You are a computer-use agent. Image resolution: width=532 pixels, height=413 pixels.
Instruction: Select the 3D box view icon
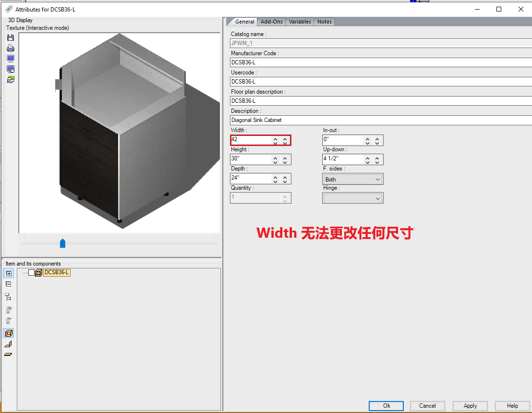9,333
